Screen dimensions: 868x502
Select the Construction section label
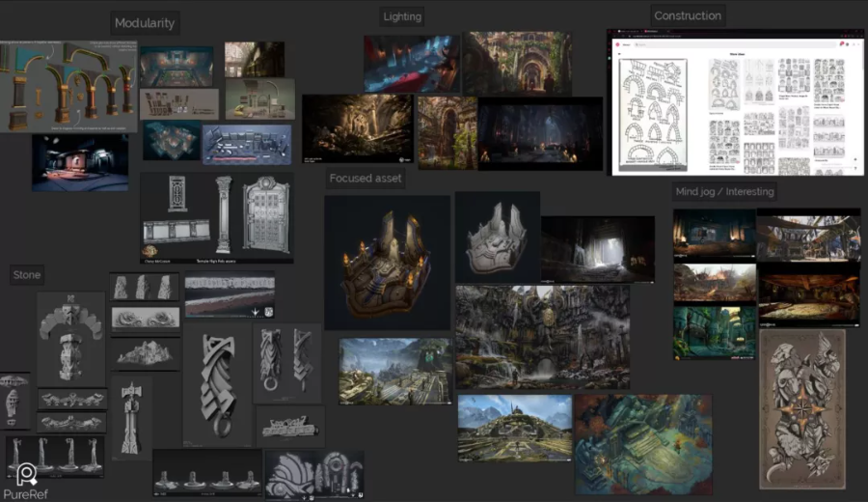point(688,15)
